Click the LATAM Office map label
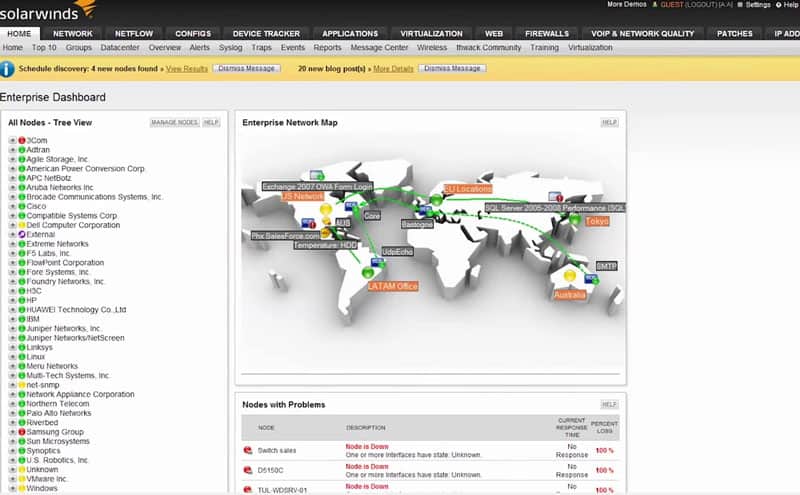 pyautogui.click(x=393, y=286)
